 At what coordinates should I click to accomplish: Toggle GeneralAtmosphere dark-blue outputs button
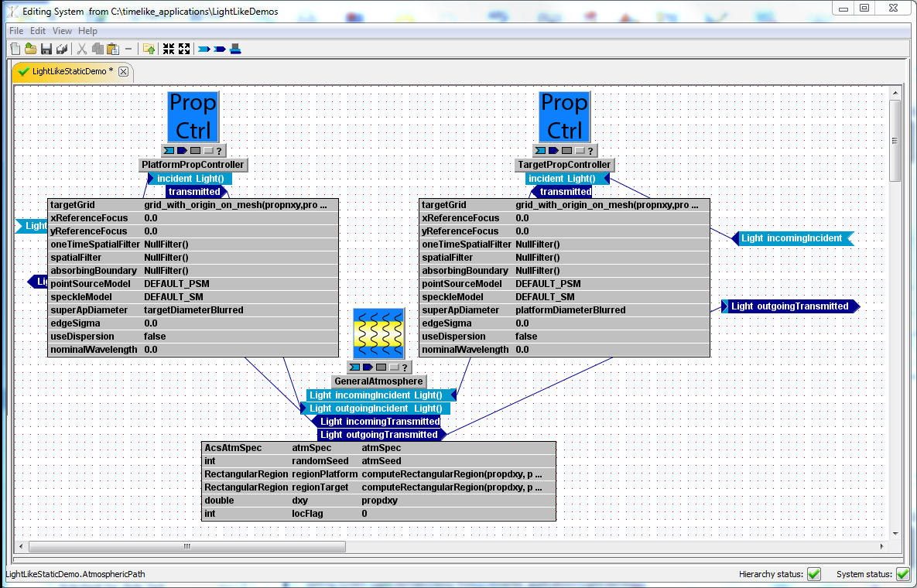coord(368,367)
